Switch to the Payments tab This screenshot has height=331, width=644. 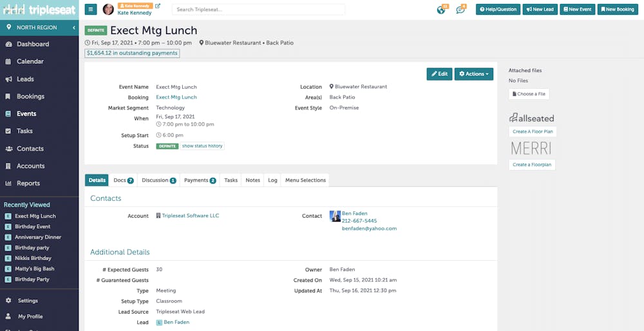200,180
